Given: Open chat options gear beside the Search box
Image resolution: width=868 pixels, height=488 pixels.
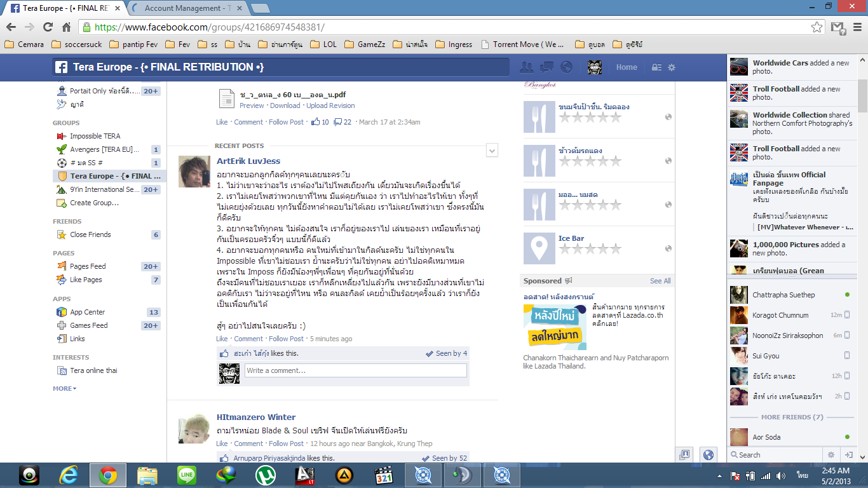Looking at the screenshot, I should tap(831, 455).
